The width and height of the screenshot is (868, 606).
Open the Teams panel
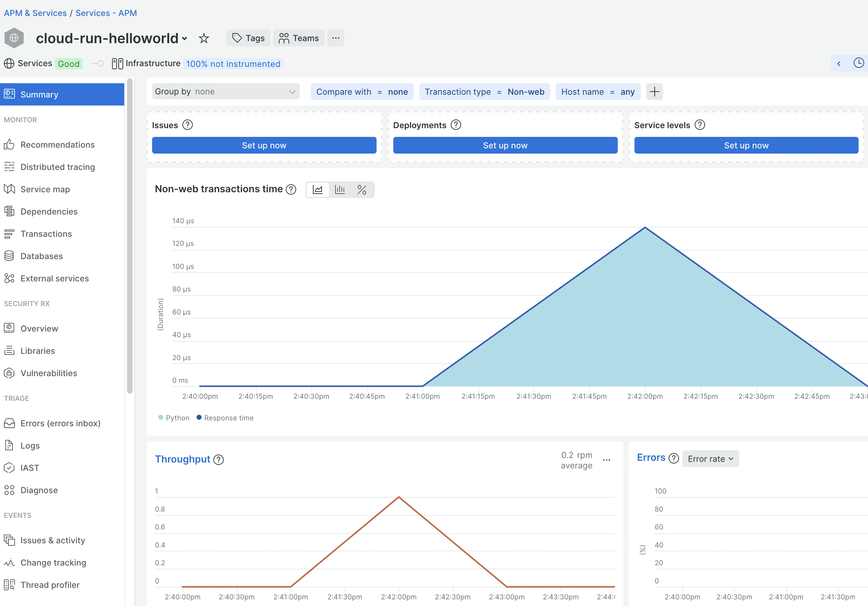[x=299, y=38]
